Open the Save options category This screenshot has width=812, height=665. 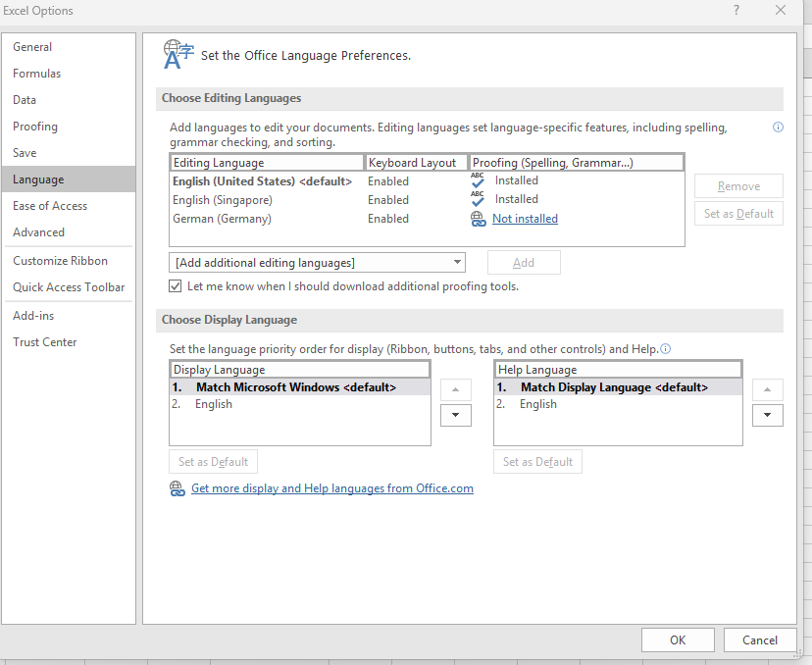(x=69, y=153)
